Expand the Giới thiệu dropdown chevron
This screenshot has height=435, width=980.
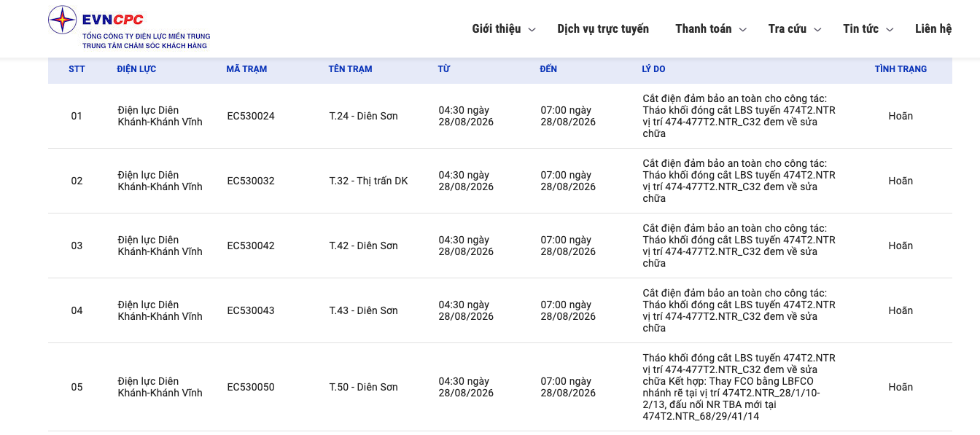click(x=532, y=30)
